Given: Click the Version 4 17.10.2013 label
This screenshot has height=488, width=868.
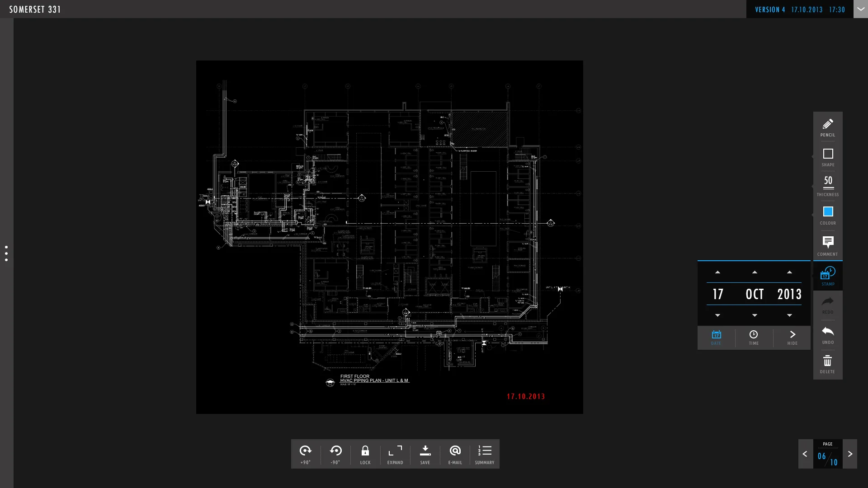Looking at the screenshot, I should (800, 9).
